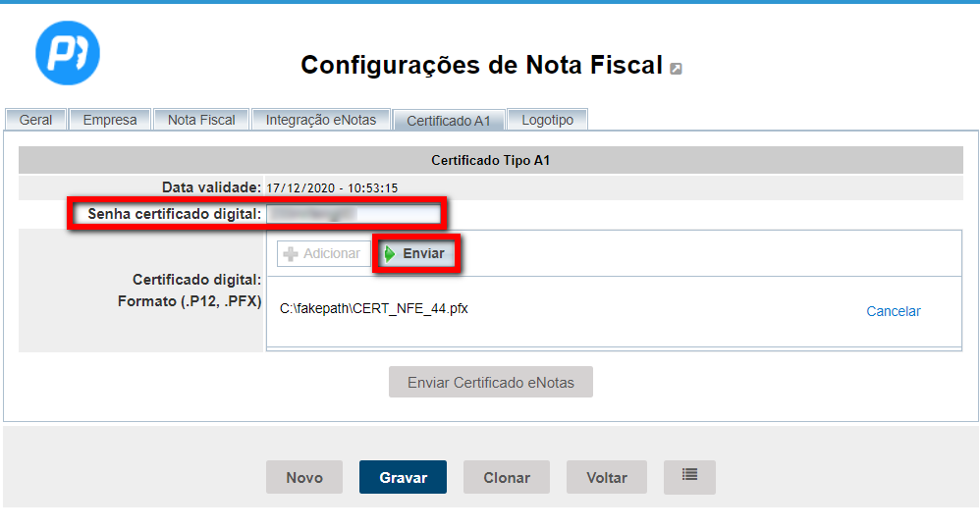Focus the Senha certificado digital field

[354, 213]
